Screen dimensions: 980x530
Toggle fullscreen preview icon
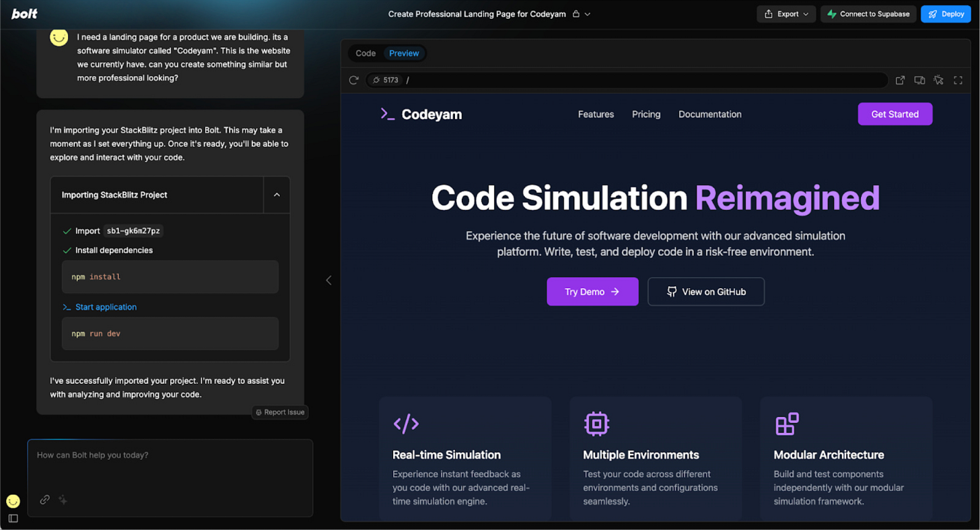pos(958,80)
